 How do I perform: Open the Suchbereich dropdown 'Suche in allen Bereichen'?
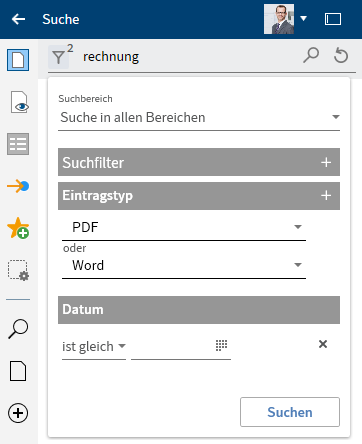point(199,118)
